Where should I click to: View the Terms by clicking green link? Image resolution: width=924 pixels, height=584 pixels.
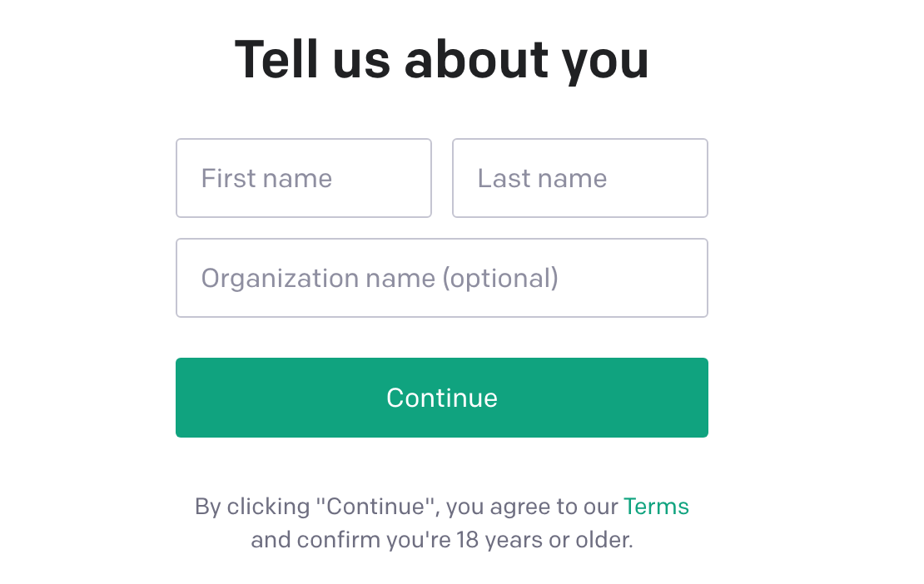[x=656, y=507]
